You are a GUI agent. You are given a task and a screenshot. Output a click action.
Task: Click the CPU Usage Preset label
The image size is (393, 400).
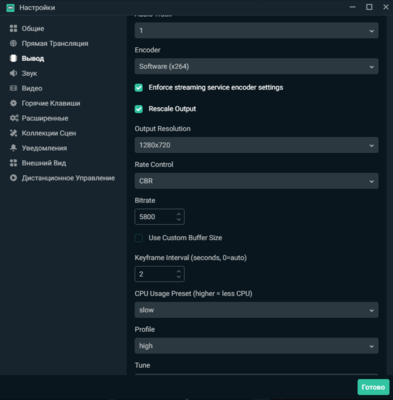[193, 294]
